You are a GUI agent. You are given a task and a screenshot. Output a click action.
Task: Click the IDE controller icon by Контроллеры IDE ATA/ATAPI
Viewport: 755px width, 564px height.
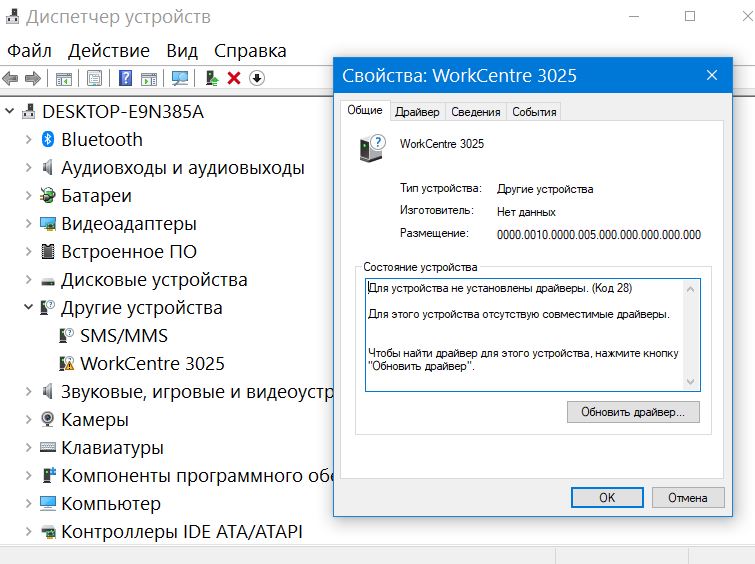(48, 532)
